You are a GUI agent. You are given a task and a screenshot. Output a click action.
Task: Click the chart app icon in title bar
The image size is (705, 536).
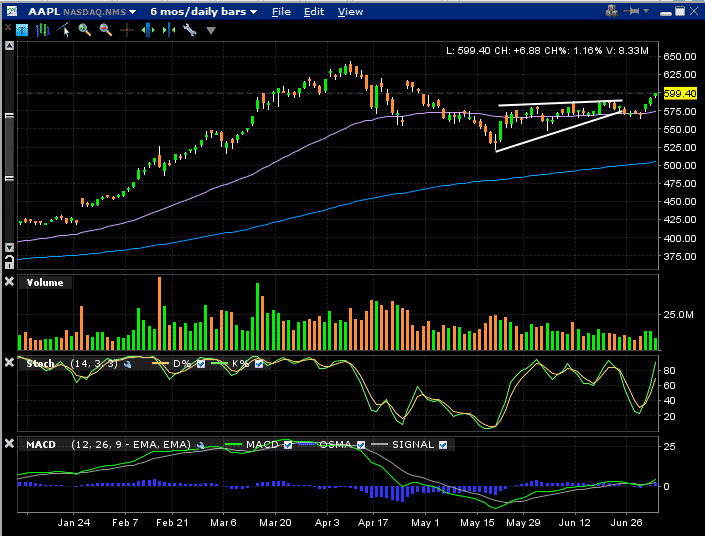pyautogui.click(x=12, y=11)
